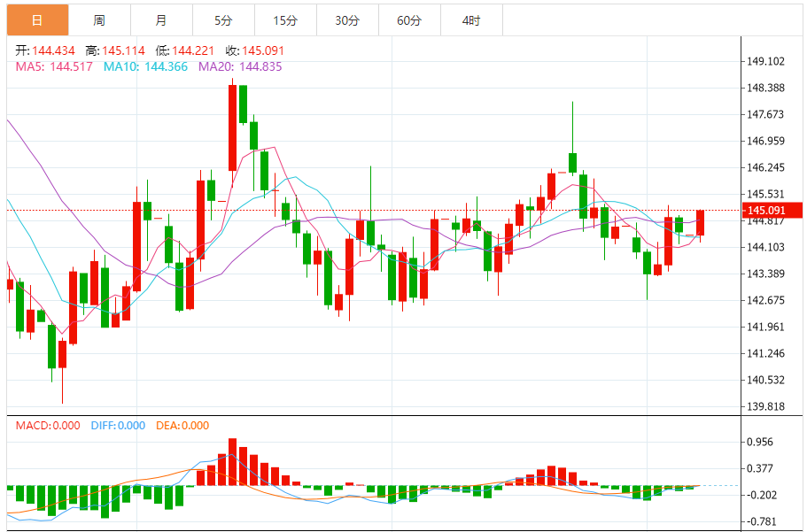The height and width of the screenshot is (532, 807).
Task: Click the 140.532 price axis label
Action: [766, 381]
